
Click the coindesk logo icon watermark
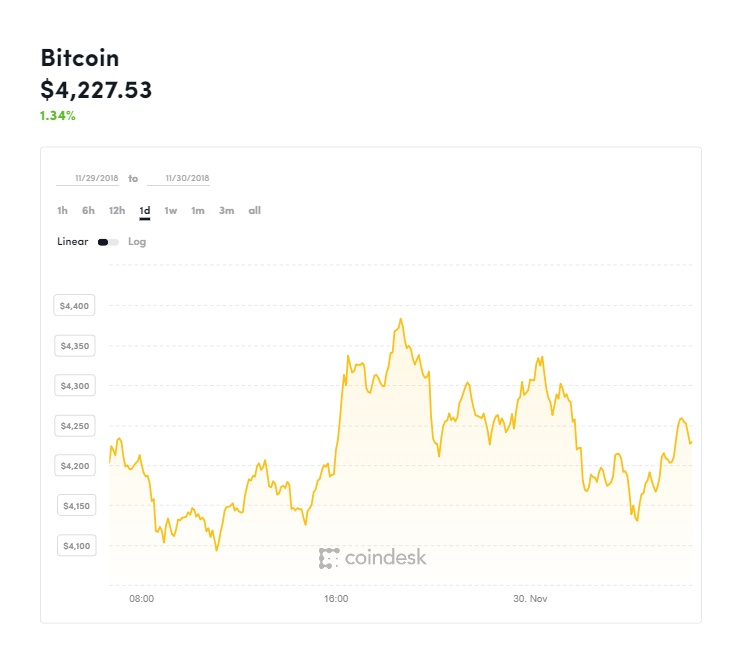329,558
